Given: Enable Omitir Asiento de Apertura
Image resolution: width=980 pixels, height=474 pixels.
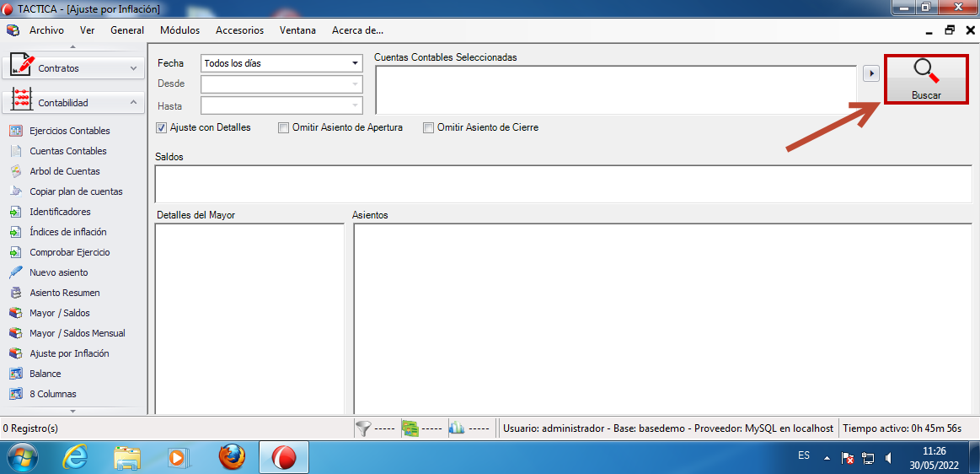Looking at the screenshot, I should tap(283, 127).
